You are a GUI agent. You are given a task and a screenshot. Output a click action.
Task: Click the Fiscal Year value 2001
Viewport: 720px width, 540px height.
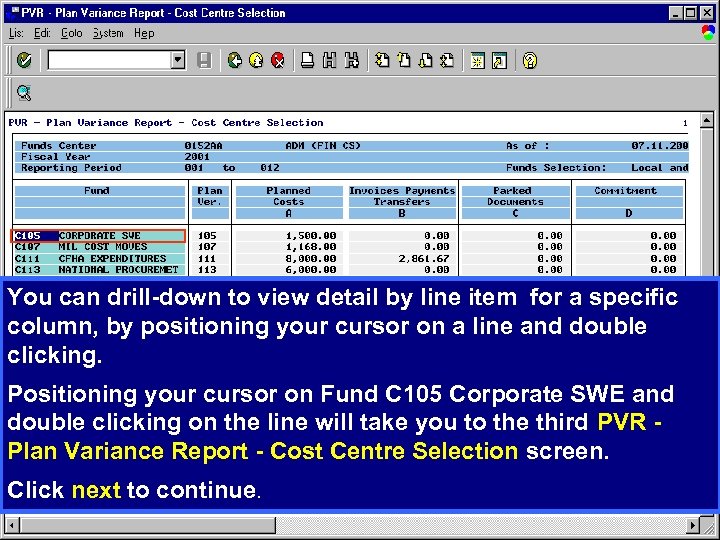(197, 157)
